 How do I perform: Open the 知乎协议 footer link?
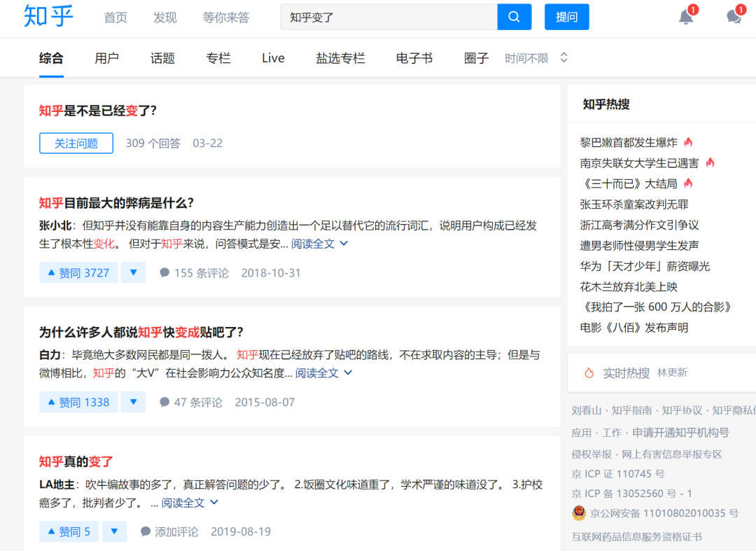[682, 410]
